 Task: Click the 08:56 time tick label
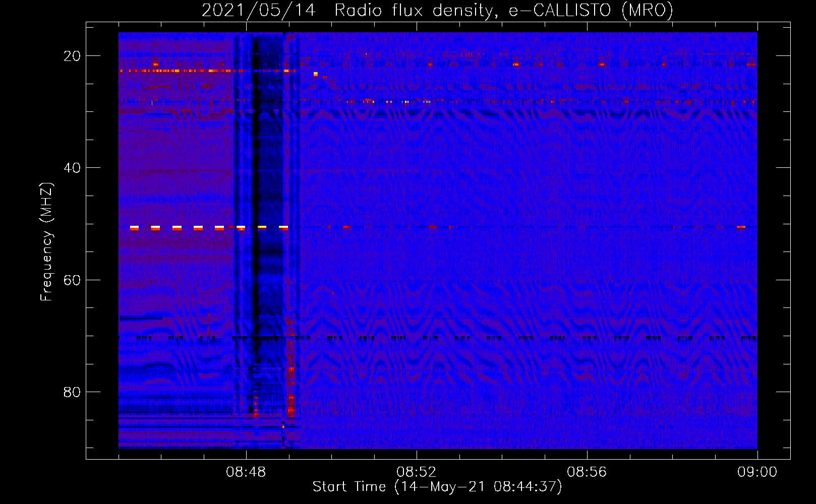point(587,472)
